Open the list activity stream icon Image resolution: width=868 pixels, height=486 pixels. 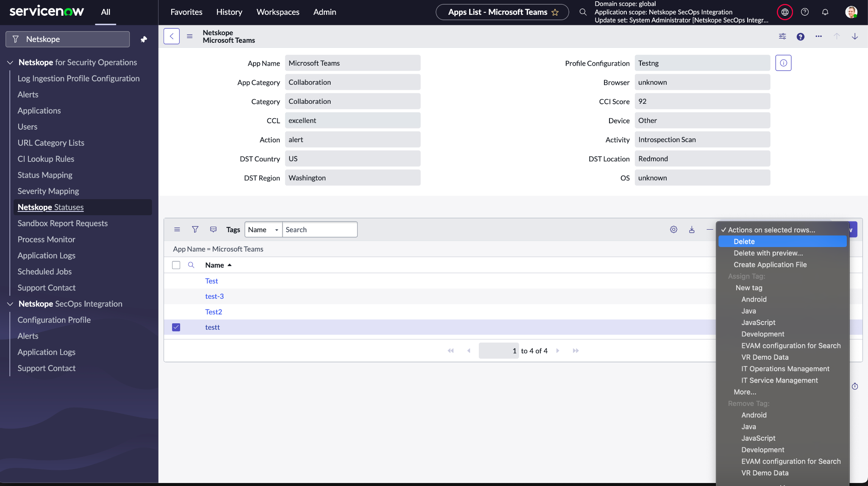(213, 229)
